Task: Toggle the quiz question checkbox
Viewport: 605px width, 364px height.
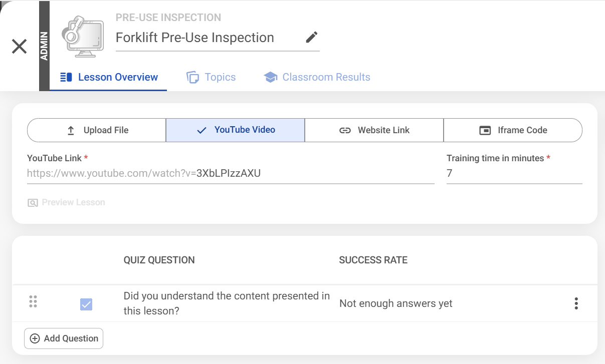Action: tap(86, 304)
